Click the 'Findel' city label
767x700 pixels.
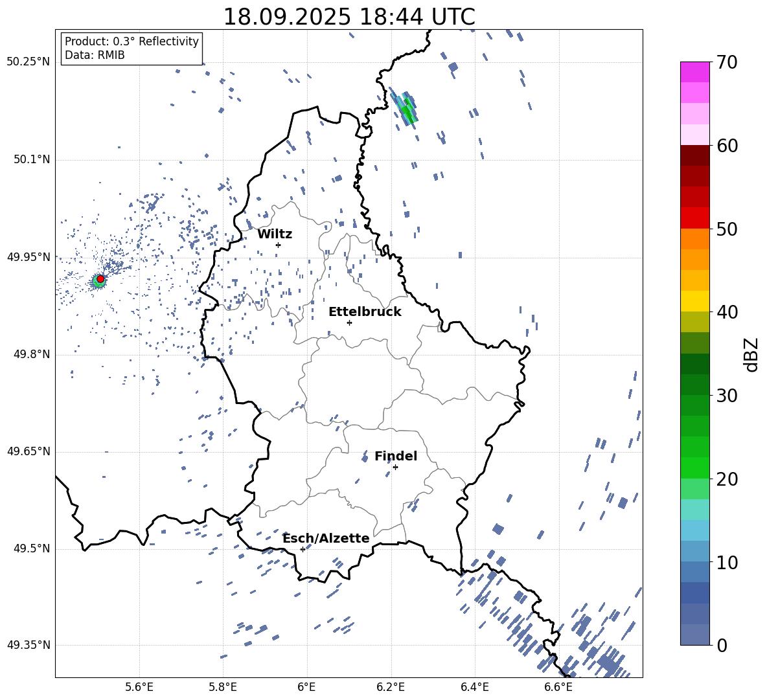396,456
